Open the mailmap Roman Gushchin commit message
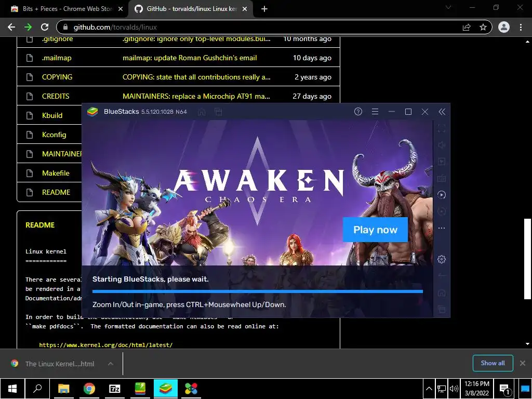The image size is (532, 399). (190, 58)
